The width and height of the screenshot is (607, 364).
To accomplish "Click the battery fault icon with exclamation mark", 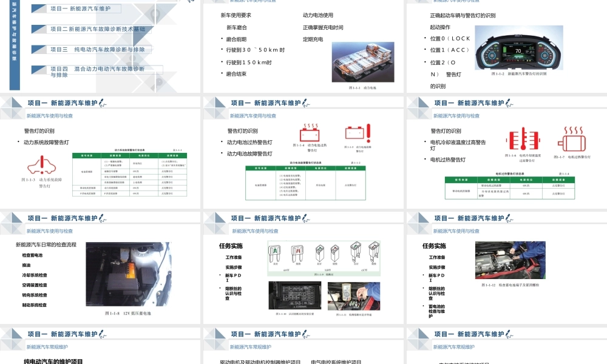I will pyautogui.click(x=358, y=133).
